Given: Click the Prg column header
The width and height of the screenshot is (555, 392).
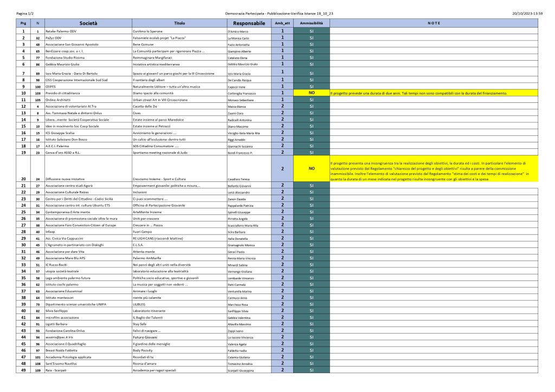Looking at the screenshot, I should click(23, 23).
